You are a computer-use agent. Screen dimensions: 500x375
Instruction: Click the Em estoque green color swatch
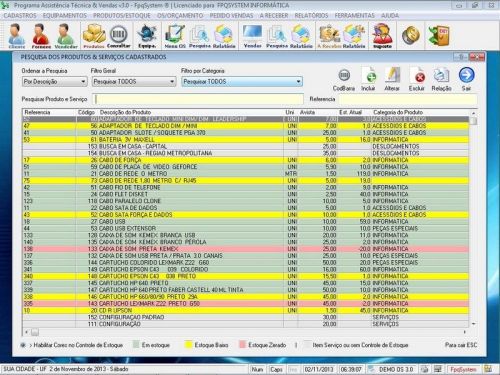[136, 345]
